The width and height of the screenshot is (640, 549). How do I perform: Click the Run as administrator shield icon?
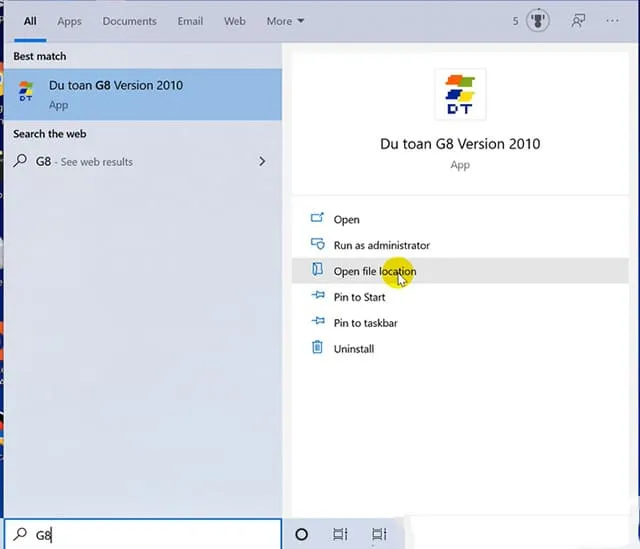(318, 244)
